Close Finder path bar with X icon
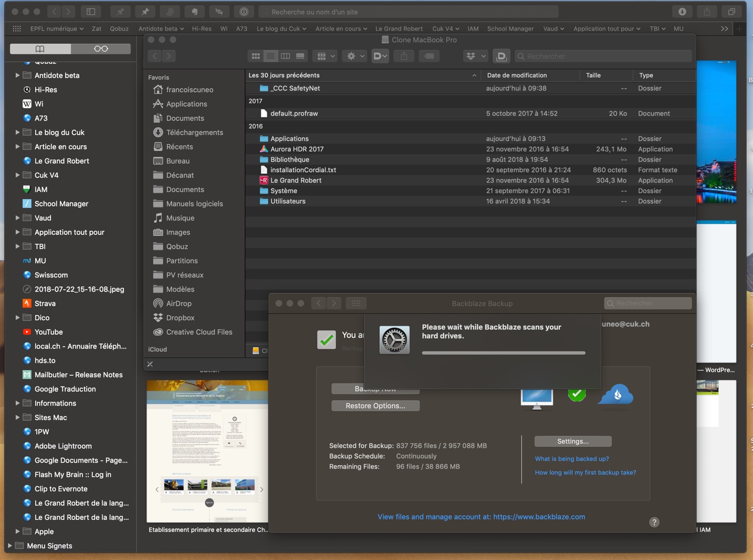This screenshot has height=560, width=753. point(150,364)
